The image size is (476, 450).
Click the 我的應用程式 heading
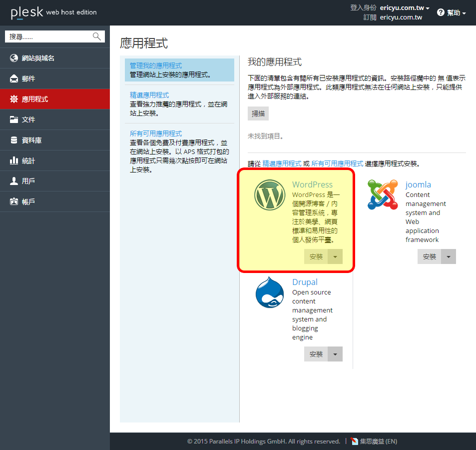(x=275, y=62)
